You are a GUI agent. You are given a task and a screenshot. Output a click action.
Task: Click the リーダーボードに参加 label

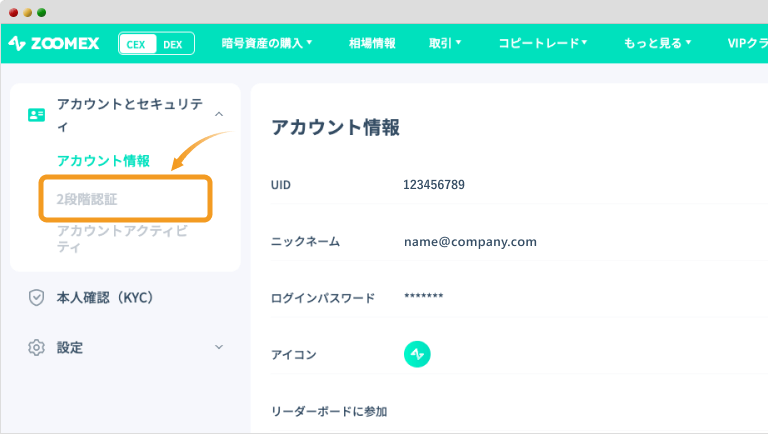pyautogui.click(x=329, y=411)
